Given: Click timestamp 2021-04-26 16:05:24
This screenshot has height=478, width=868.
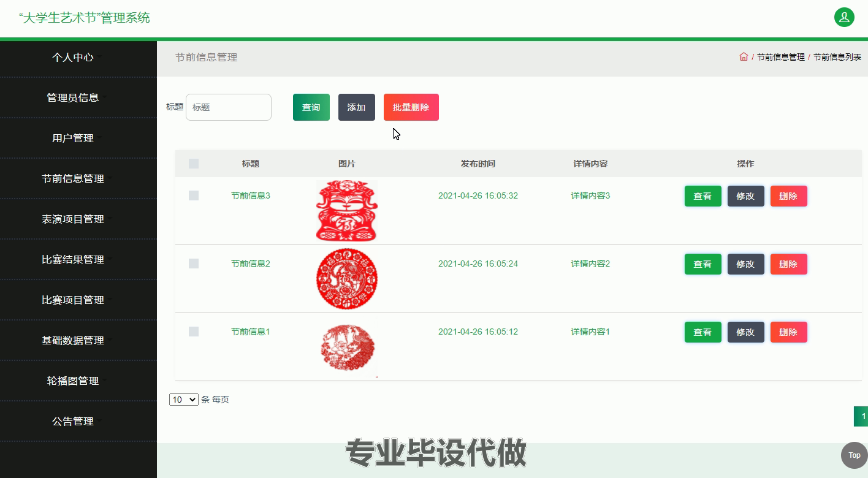Looking at the screenshot, I should pos(478,264).
